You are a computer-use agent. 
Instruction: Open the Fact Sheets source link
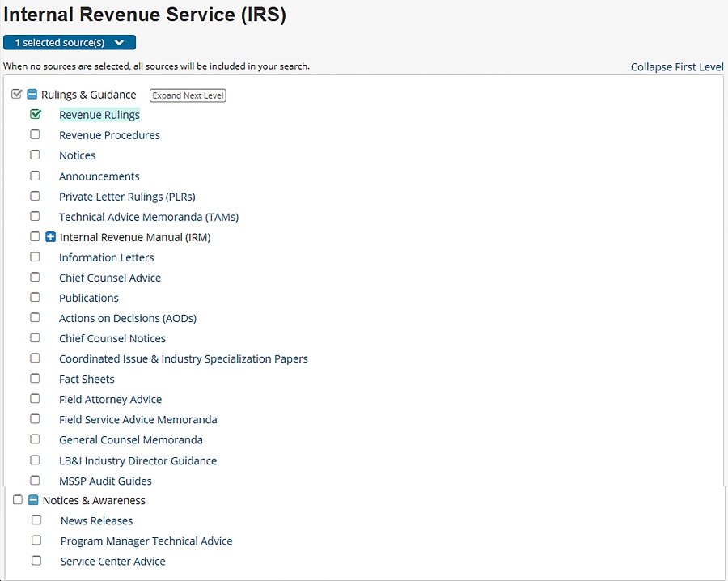(x=87, y=379)
